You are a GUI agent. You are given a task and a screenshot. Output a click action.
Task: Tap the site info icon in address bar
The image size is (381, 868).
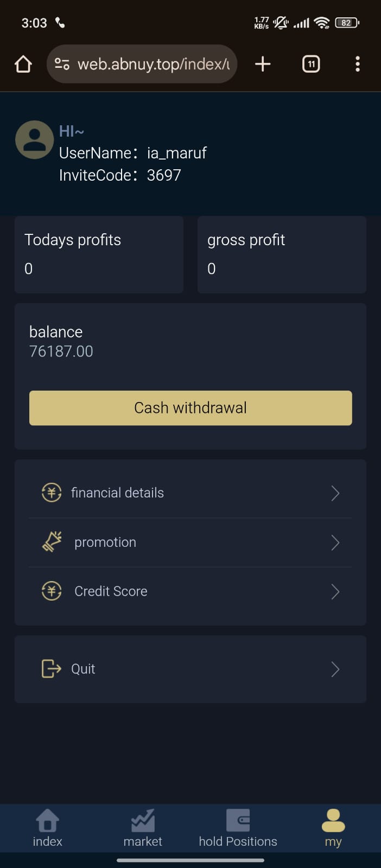point(62,64)
